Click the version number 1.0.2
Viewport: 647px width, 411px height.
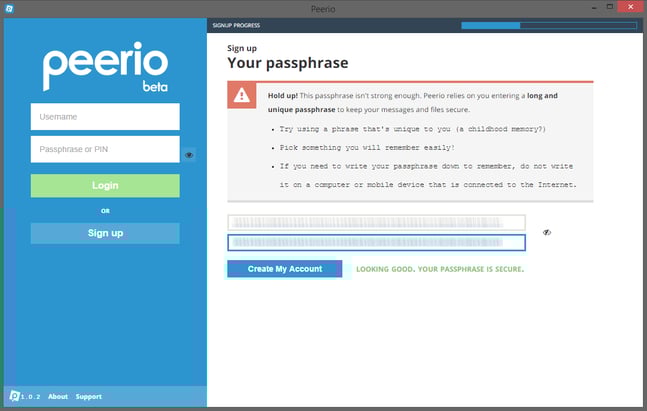(31, 397)
